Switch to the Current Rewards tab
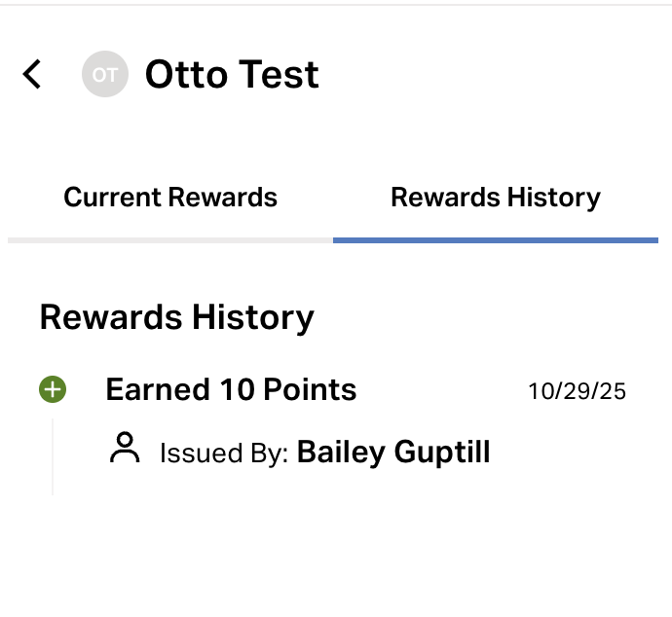The width and height of the screenshot is (672, 617). tap(170, 198)
